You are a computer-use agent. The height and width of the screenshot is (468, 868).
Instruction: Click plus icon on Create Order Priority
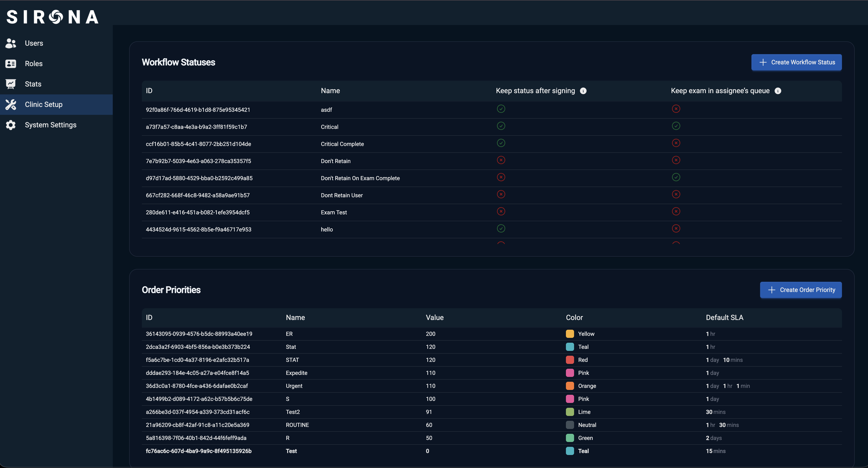(772, 290)
